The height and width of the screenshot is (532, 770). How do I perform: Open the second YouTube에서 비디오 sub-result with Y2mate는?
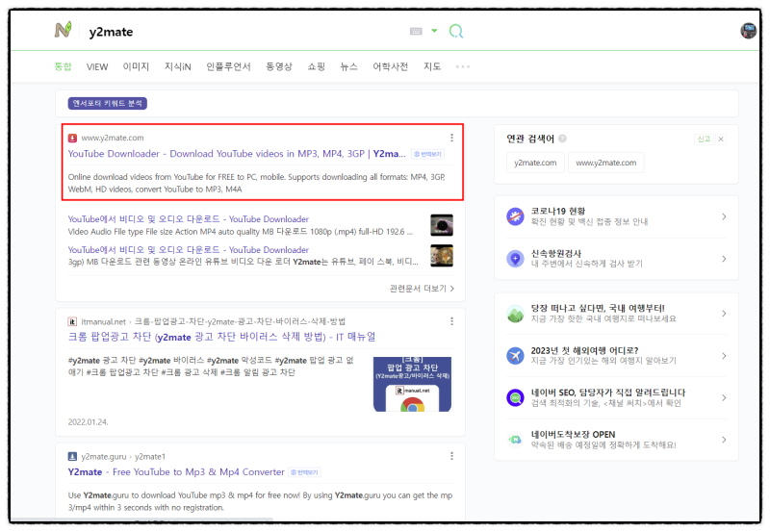188,250
